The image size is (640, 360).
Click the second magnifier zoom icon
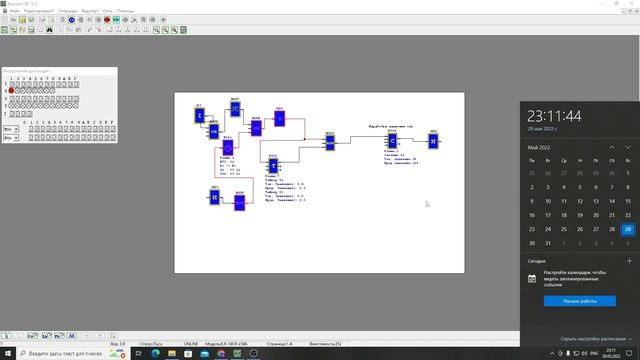tap(165, 30)
